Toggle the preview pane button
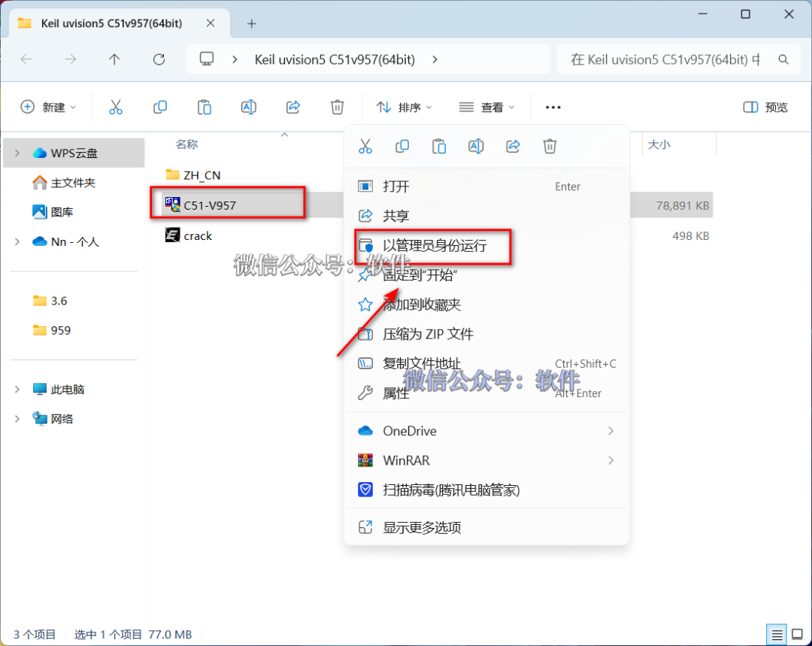Image resolution: width=812 pixels, height=646 pixels. point(765,108)
